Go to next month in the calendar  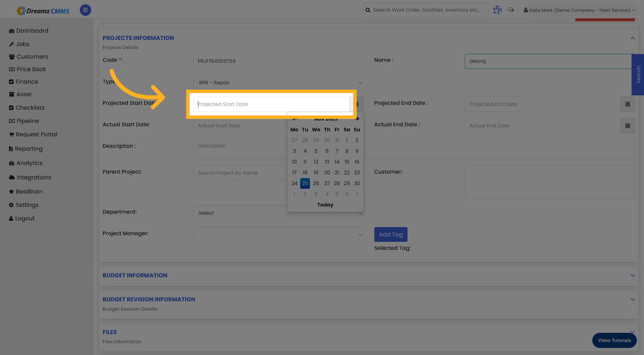pos(357,119)
